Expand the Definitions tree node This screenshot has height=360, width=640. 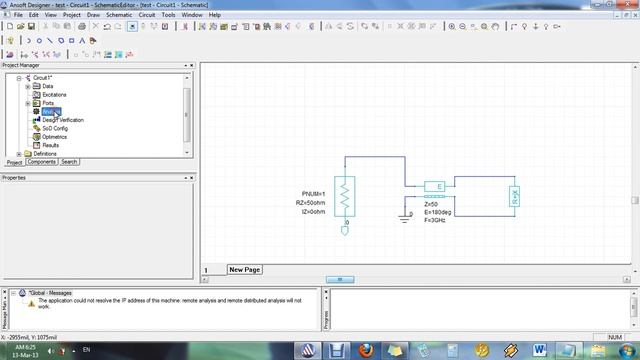click(x=19, y=154)
